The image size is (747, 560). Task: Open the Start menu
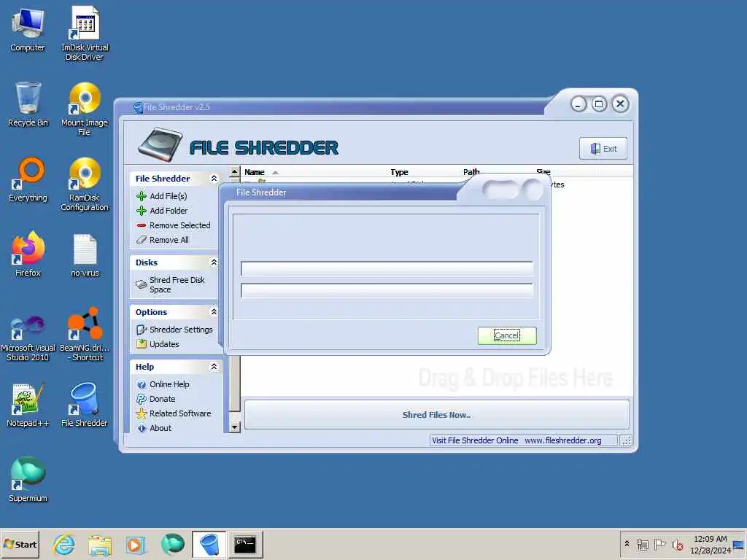(x=20, y=544)
